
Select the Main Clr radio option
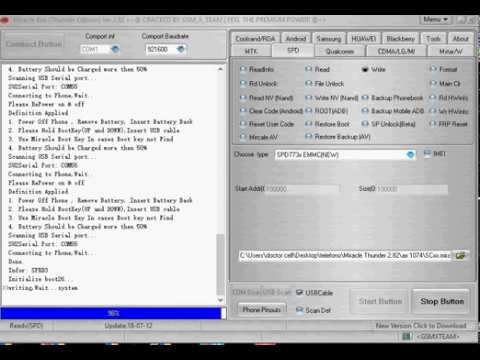click(446, 84)
